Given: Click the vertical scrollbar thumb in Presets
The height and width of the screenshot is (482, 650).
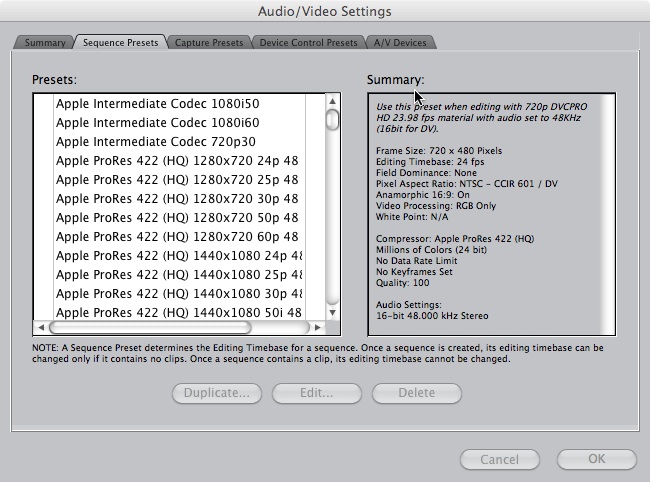Looking at the screenshot, I should click(x=333, y=120).
